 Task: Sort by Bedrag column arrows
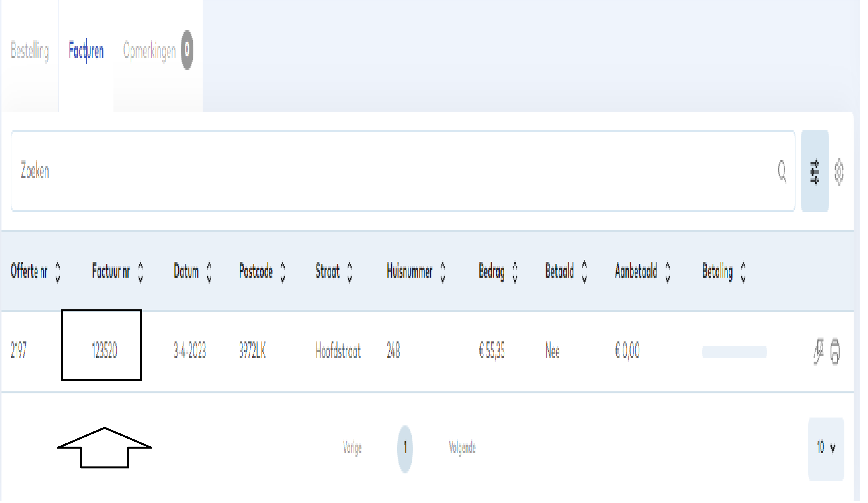click(x=515, y=272)
